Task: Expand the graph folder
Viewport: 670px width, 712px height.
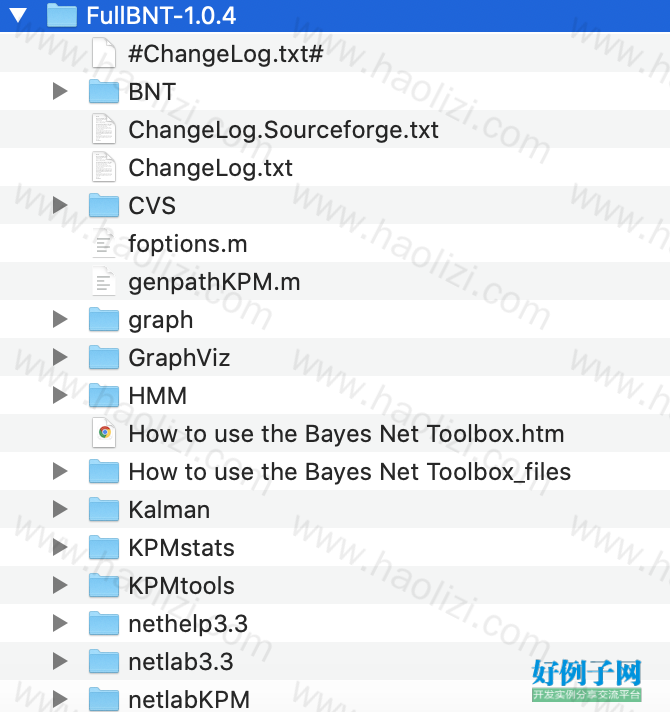Action: tap(60, 319)
